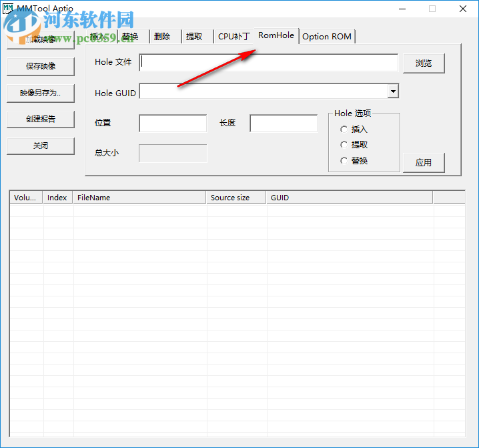Switch to the 提取 tab

[197, 37]
